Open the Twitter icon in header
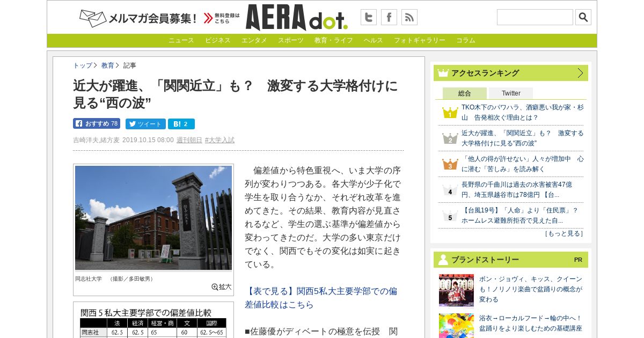The image size is (644, 338). click(369, 17)
